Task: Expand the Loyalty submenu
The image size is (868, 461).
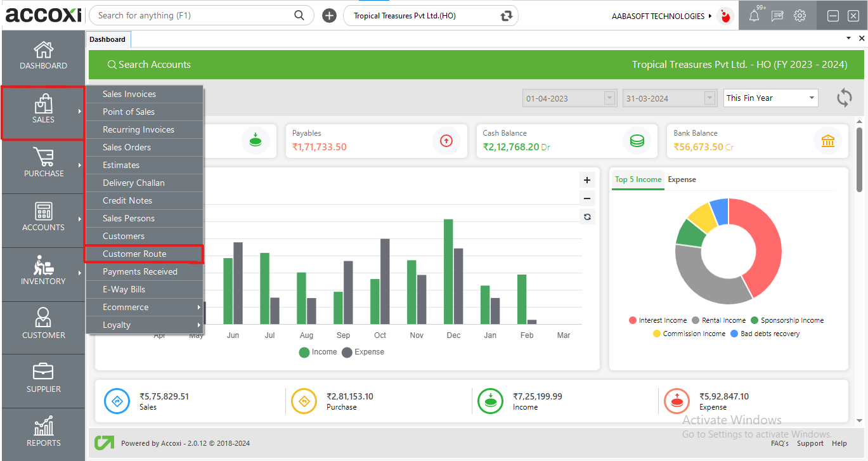Action: pos(145,325)
